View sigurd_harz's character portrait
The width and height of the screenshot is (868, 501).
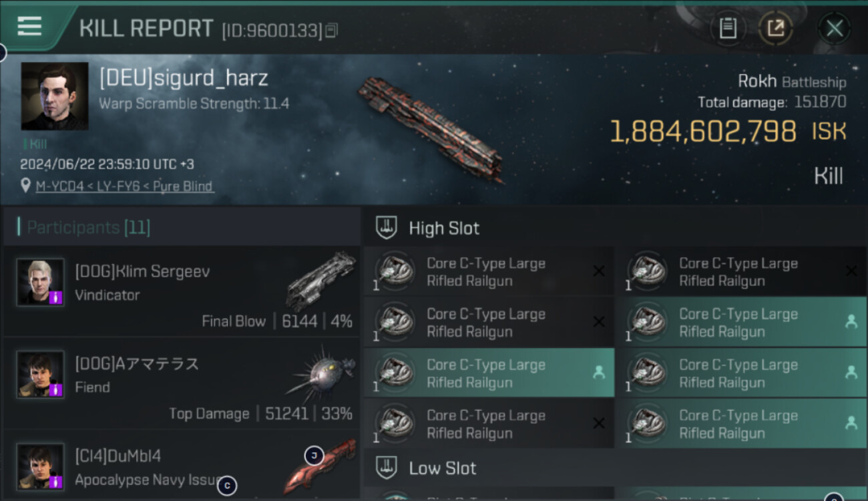(55, 96)
